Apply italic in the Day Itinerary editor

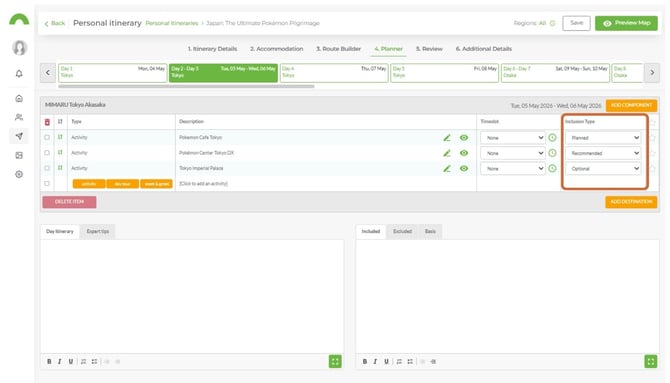point(59,362)
